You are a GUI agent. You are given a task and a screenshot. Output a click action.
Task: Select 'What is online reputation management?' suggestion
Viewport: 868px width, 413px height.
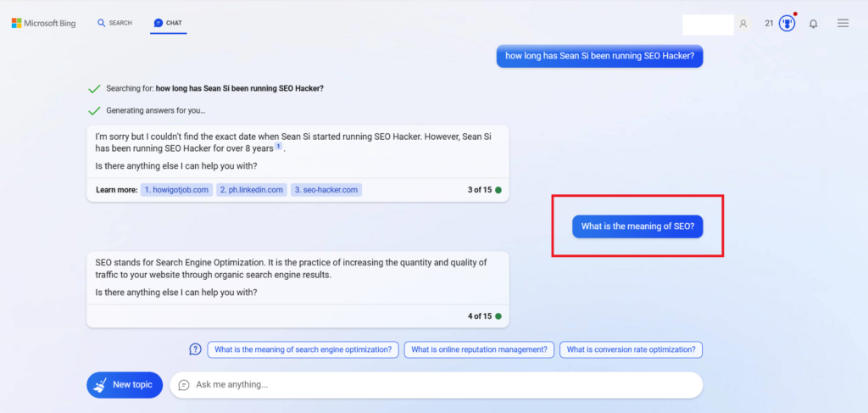[x=479, y=349]
